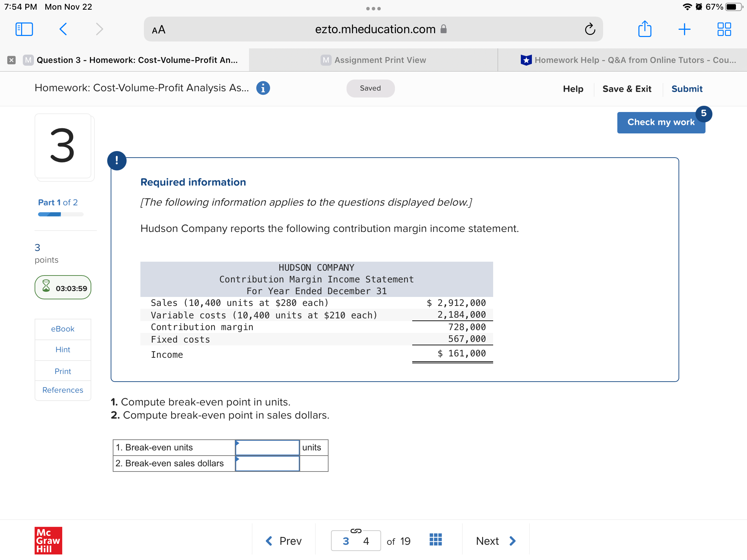The width and height of the screenshot is (747, 560).
Task: Click the Part 1 of 2 progress bar
Action: tap(61, 214)
